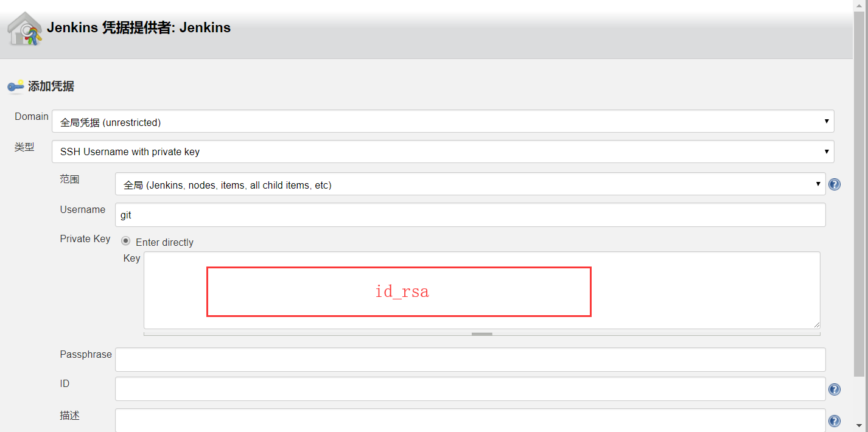This screenshot has height=432, width=868.
Task: Click the page scrollbar up arrow
Action: click(x=859, y=5)
